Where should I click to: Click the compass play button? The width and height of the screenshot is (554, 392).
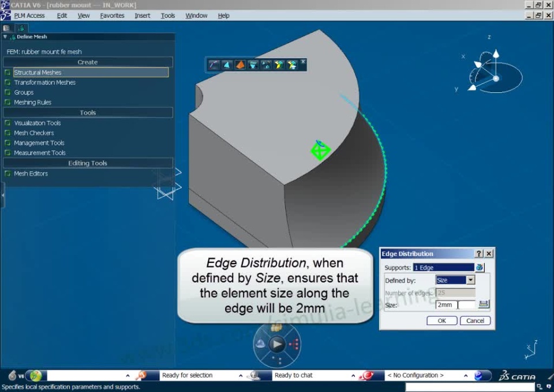(277, 344)
